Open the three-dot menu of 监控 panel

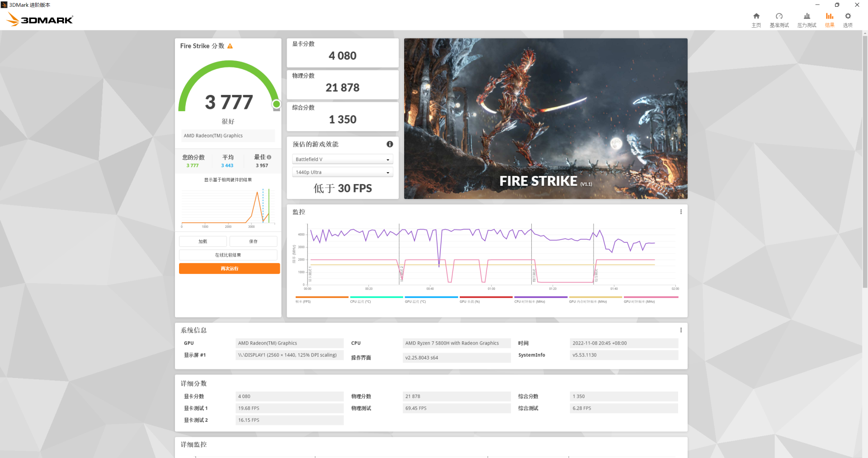[681, 212]
